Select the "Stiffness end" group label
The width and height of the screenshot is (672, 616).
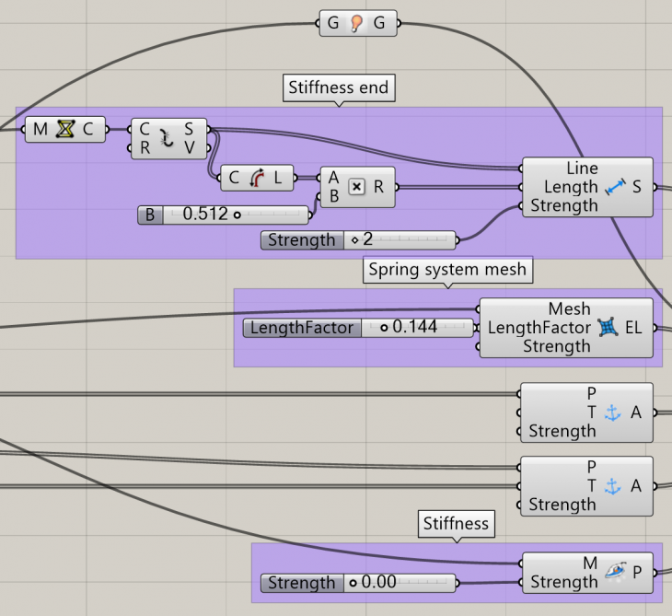[338, 88]
